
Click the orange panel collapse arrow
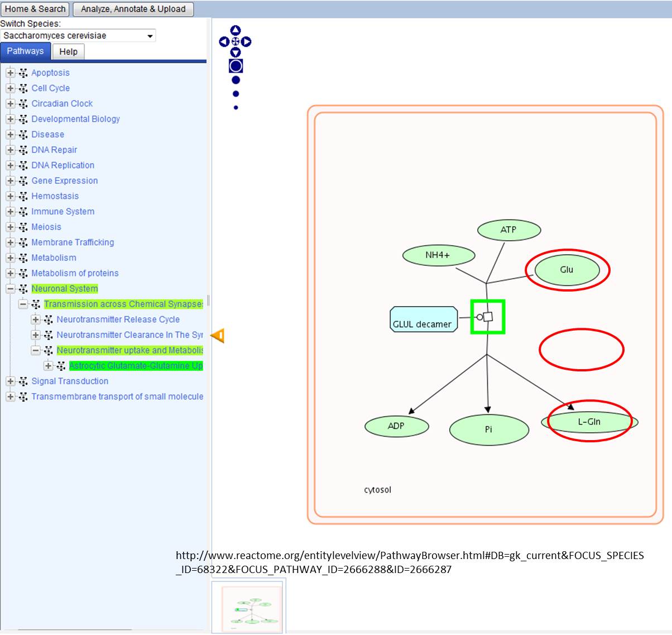coord(218,336)
